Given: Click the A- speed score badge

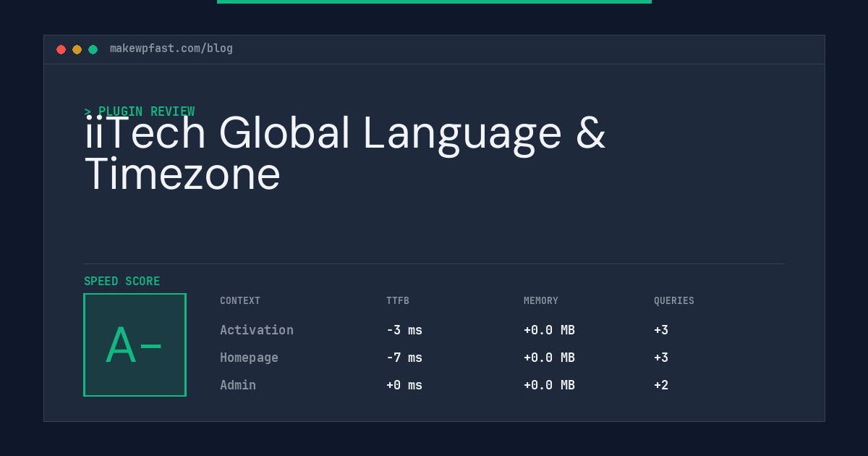Looking at the screenshot, I should [x=135, y=345].
